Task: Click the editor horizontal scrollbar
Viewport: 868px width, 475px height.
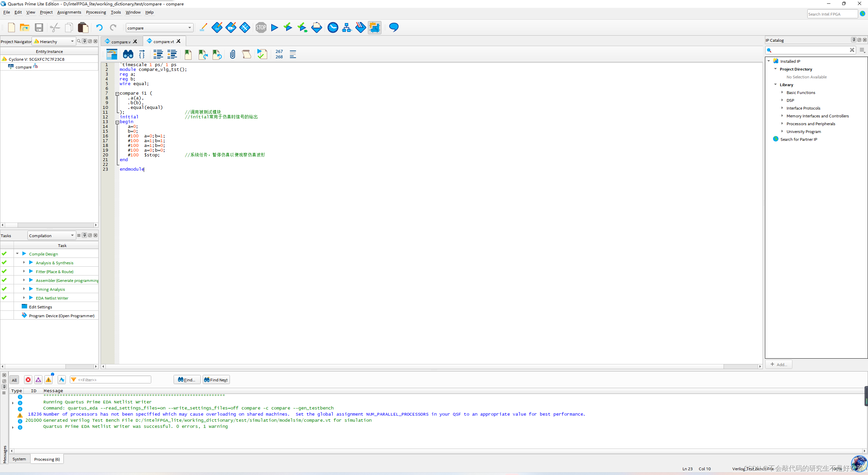Action: [x=407, y=366]
